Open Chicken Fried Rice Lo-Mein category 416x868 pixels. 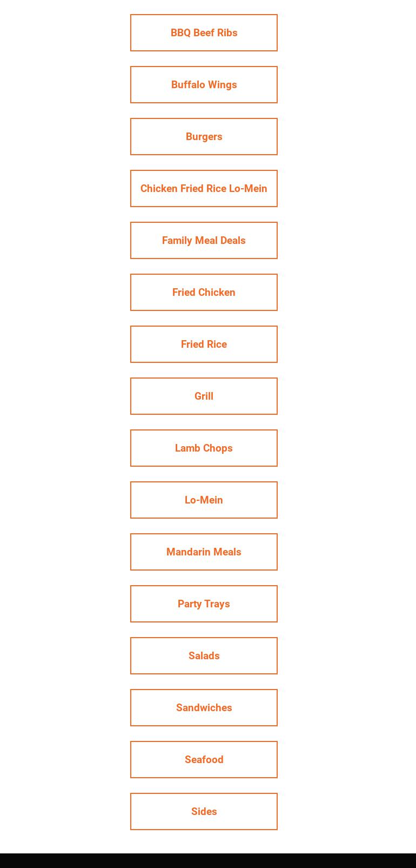click(x=204, y=189)
